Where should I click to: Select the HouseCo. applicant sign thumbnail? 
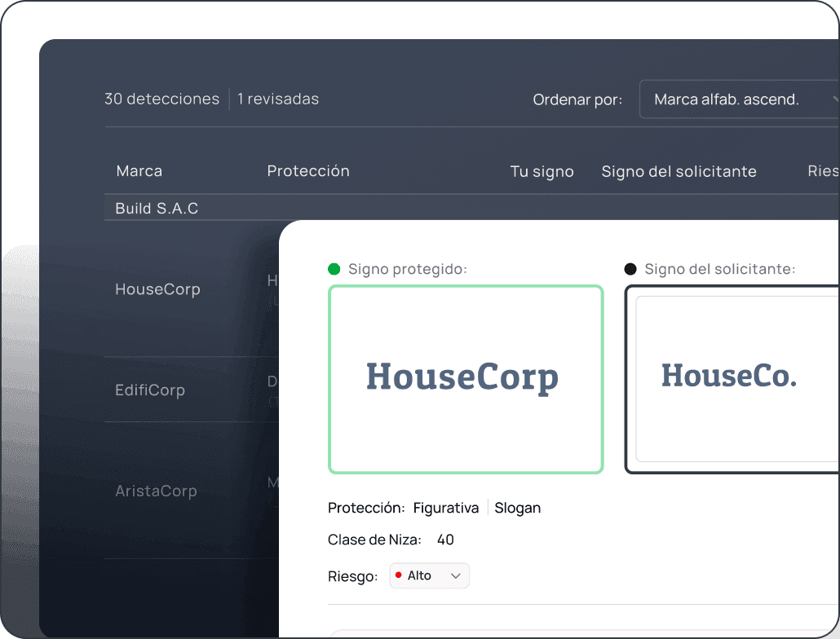point(732,380)
